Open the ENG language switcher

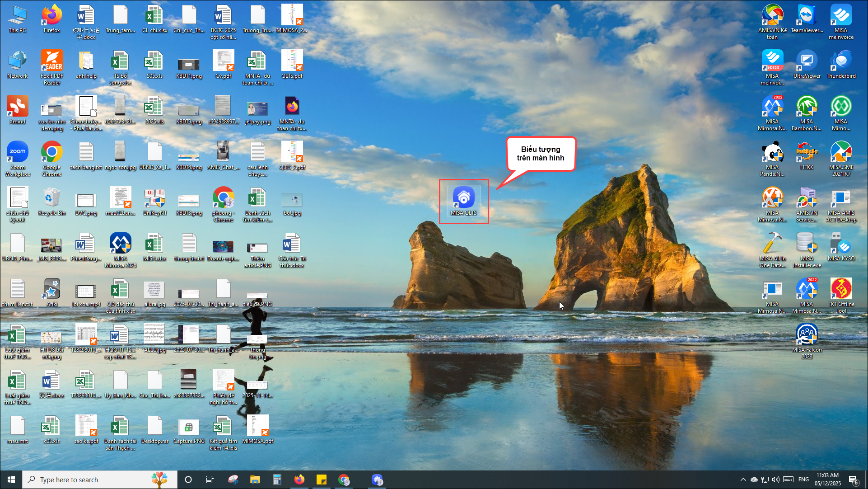pyautogui.click(x=803, y=480)
